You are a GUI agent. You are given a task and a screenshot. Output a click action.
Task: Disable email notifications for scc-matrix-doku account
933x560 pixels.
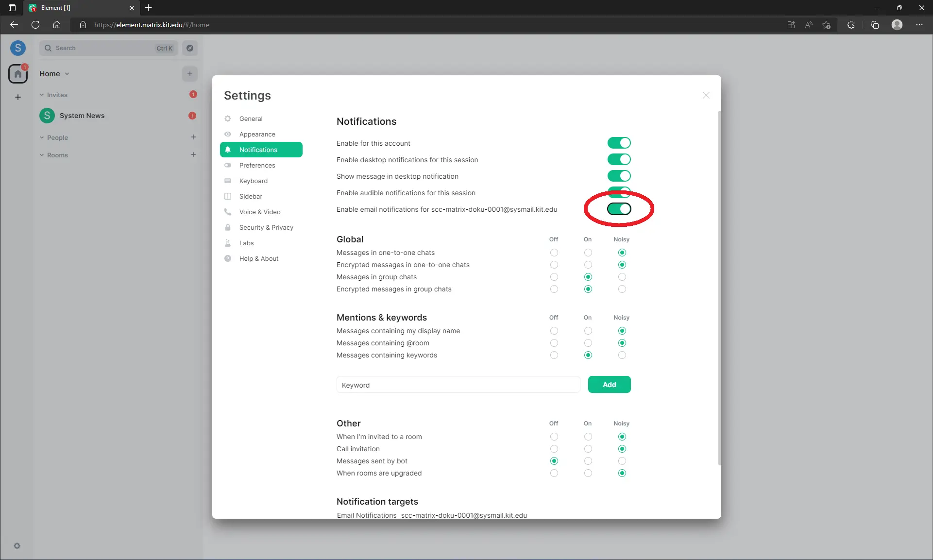[619, 209]
